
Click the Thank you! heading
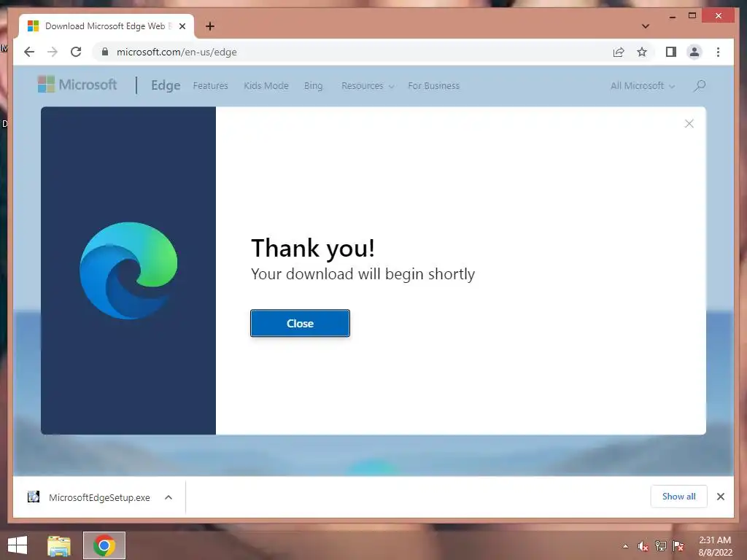click(313, 248)
